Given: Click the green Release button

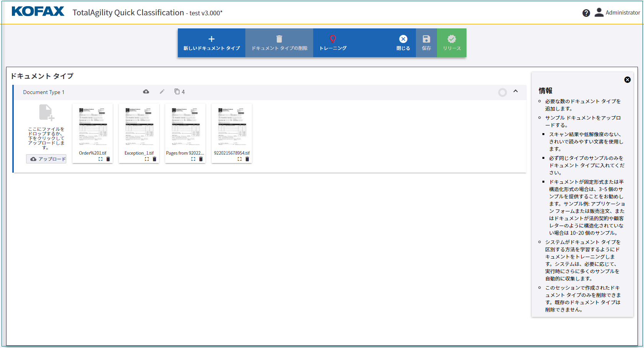Looking at the screenshot, I should [452, 43].
